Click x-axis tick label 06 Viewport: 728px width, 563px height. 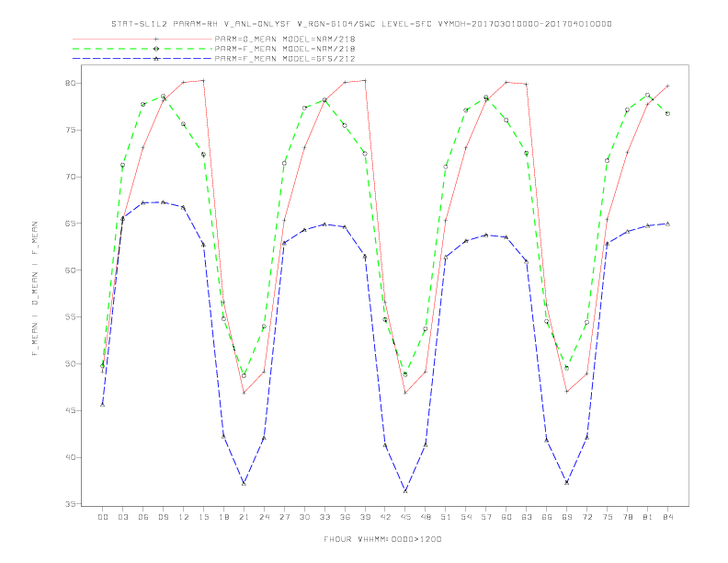pyautogui.click(x=143, y=517)
